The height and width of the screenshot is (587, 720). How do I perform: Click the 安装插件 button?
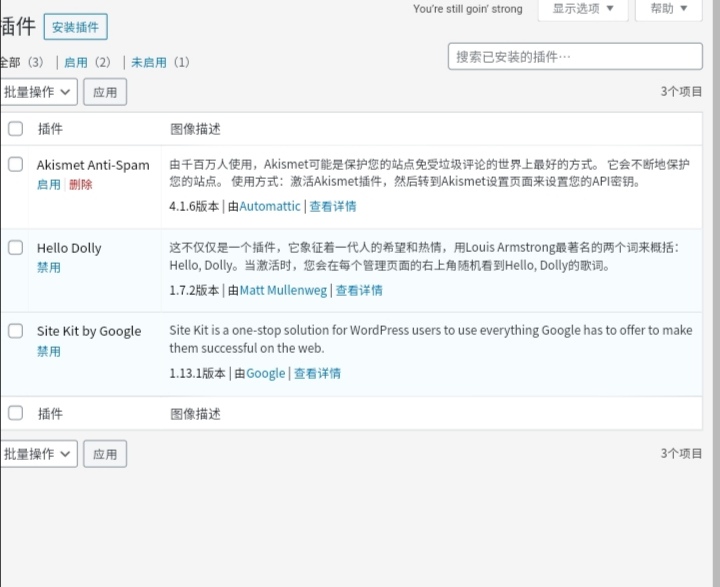(75, 27)
